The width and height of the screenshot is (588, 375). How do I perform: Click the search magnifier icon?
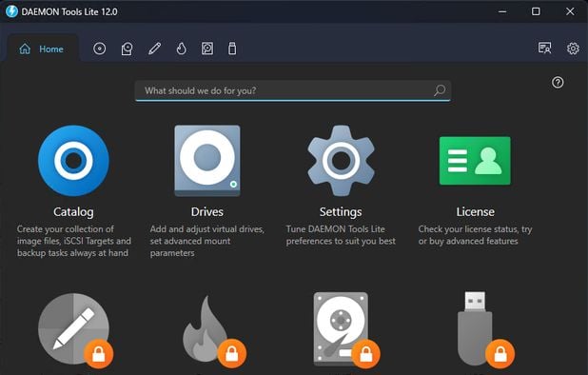point(440,90)
